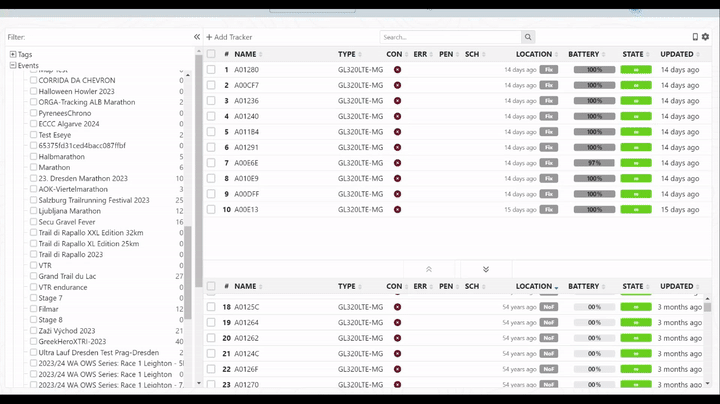Check the Halloween Howler 2023 event

click(33, 91)
